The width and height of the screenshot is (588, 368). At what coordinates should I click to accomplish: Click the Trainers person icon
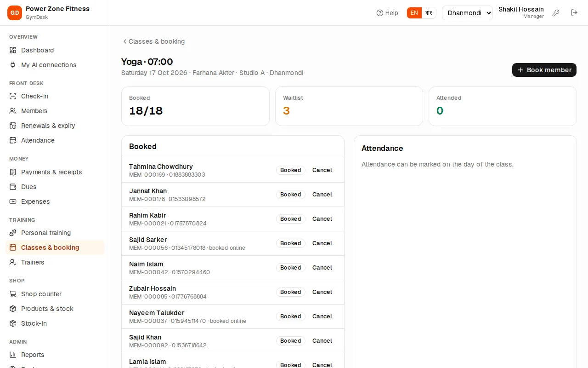click(x=13, y=262)
